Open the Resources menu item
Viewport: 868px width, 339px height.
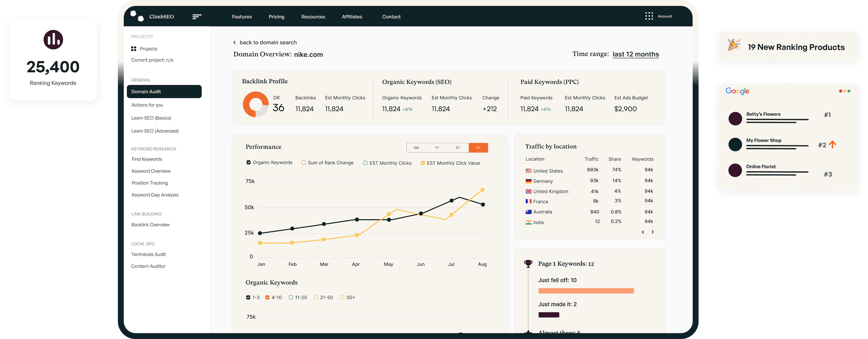[313, 16]
